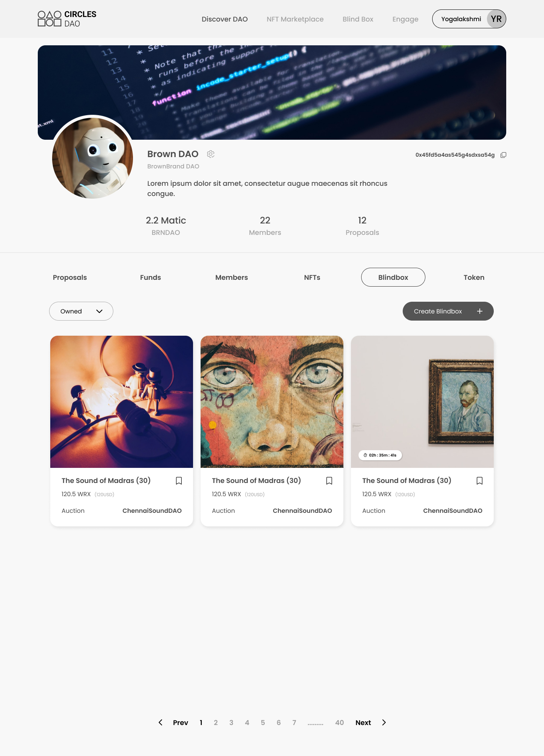Go to page 40
The image size is (544, 756).
[339, 722]
